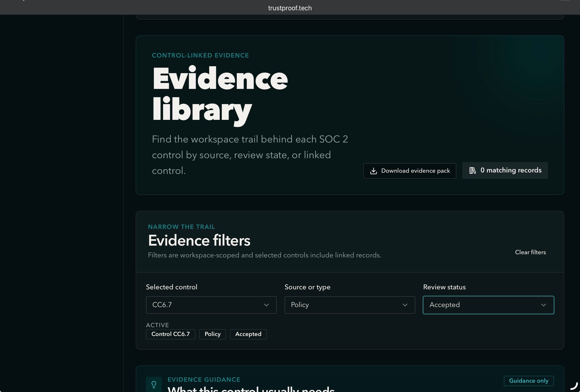The image size is (580, 392).
Task: Click chevron arrow of CC6.7 selector
Action: (x=266, y=305)
